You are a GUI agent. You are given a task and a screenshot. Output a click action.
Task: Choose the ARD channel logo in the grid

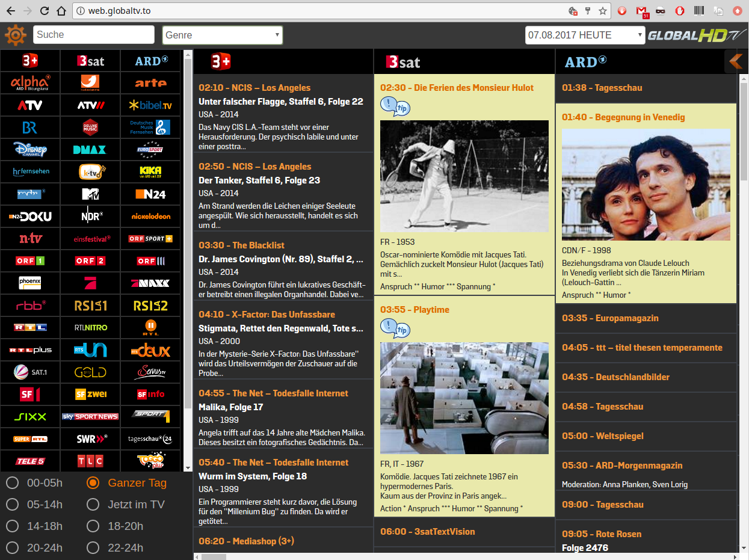(150, 60)
